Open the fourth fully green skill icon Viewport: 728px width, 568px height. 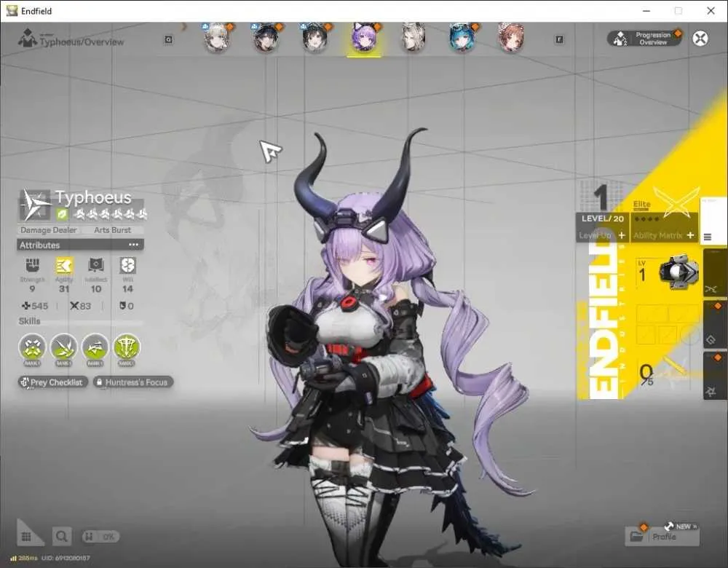[x=126, y=347]
